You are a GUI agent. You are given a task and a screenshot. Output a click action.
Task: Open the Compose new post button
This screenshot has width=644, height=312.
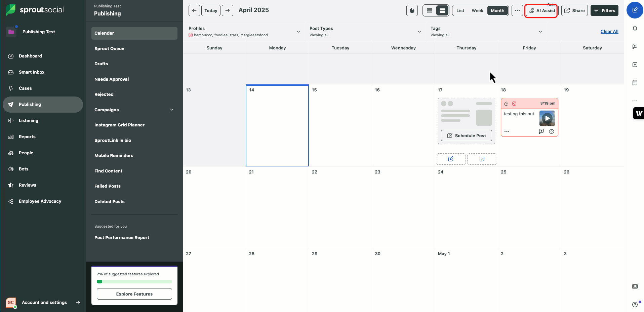[635, 10]
